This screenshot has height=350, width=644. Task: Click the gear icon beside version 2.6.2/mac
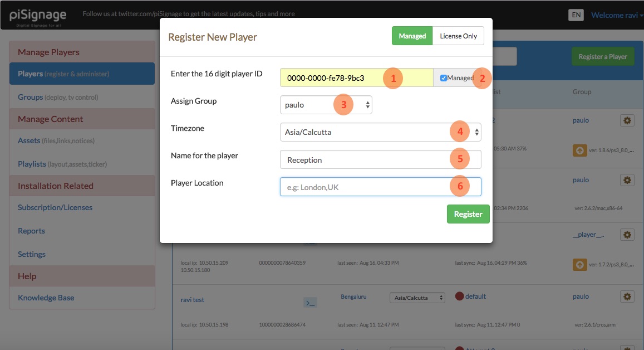pyautogui.click(x=627, y=180)
